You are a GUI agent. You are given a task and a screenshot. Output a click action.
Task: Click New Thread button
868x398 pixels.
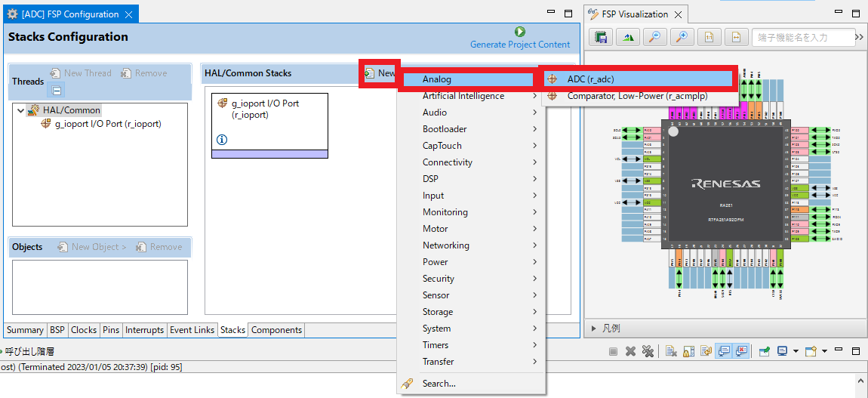click(x=81, y=73)
